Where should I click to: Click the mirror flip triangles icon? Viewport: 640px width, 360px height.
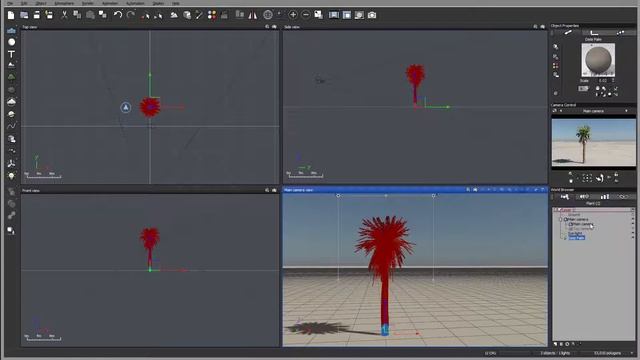pyautogui.click(x=253, y=15)
